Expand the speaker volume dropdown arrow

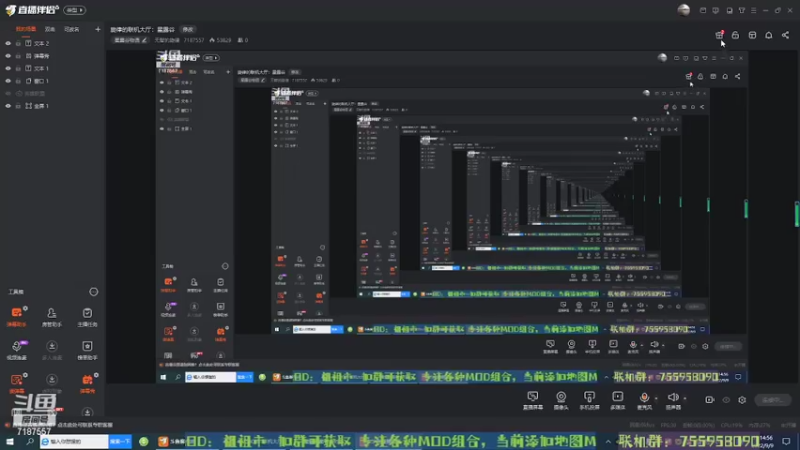[x=685, y=398]
